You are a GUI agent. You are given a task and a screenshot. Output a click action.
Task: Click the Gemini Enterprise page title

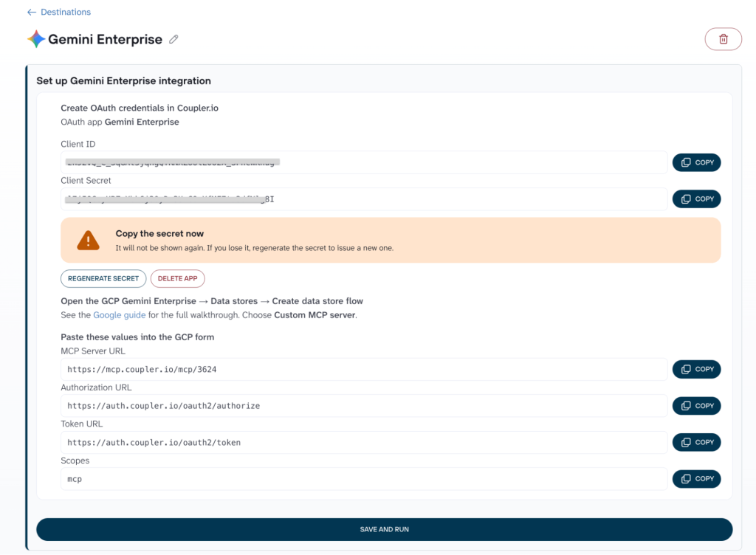click(105, 40)
